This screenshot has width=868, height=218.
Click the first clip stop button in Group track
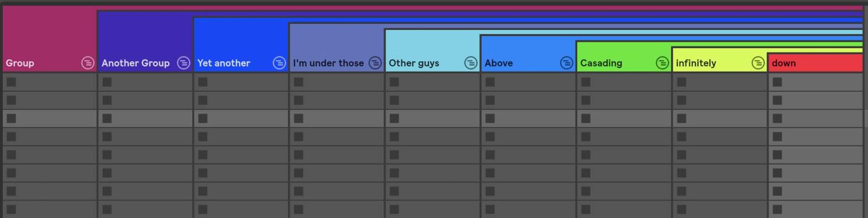pos(11,82)
